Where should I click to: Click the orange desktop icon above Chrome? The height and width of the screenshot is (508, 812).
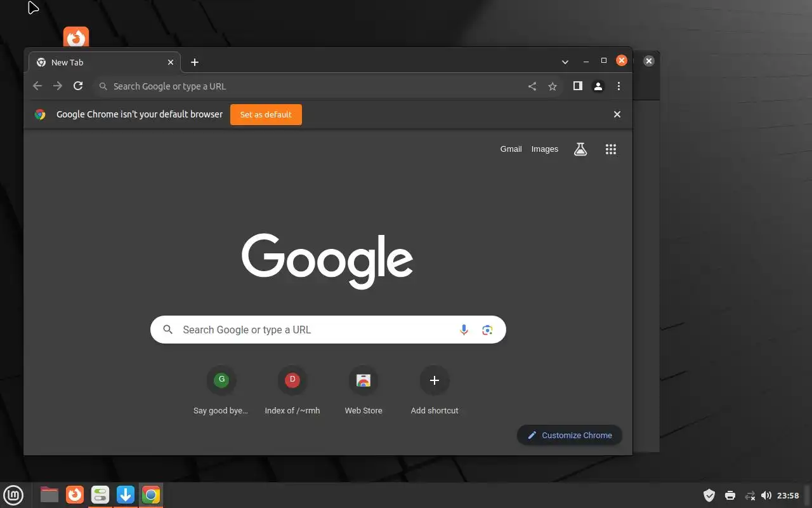tap(76, 37)
